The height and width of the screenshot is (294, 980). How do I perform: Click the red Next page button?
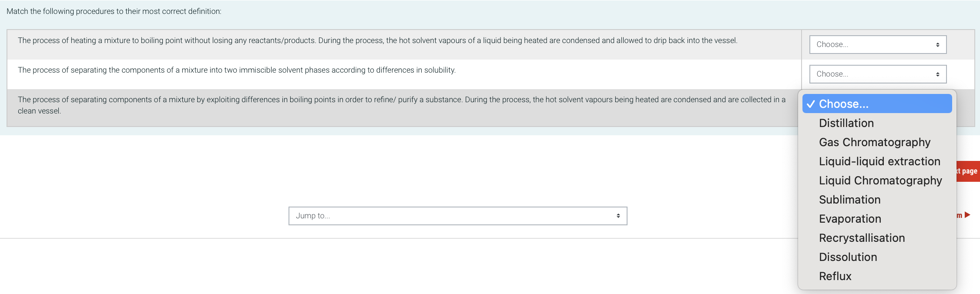click(x=969, y=171)
